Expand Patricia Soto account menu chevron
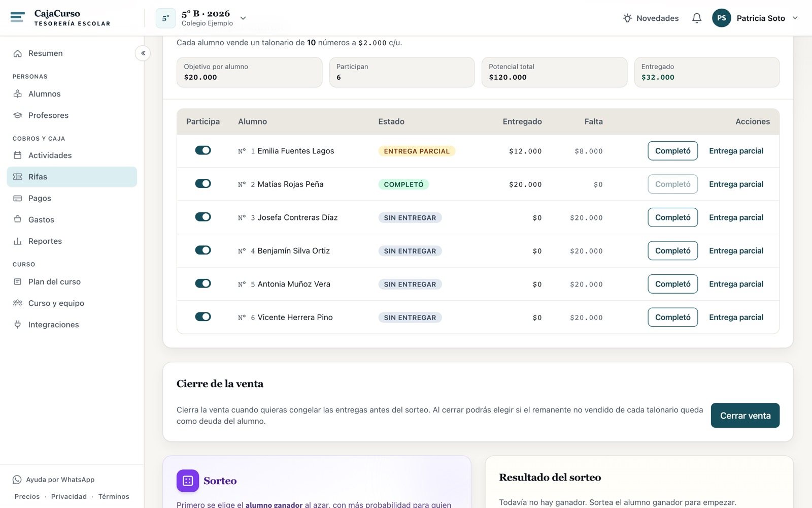Image resolution: width=812 pixels, height=508 pixels. point(795,18)
